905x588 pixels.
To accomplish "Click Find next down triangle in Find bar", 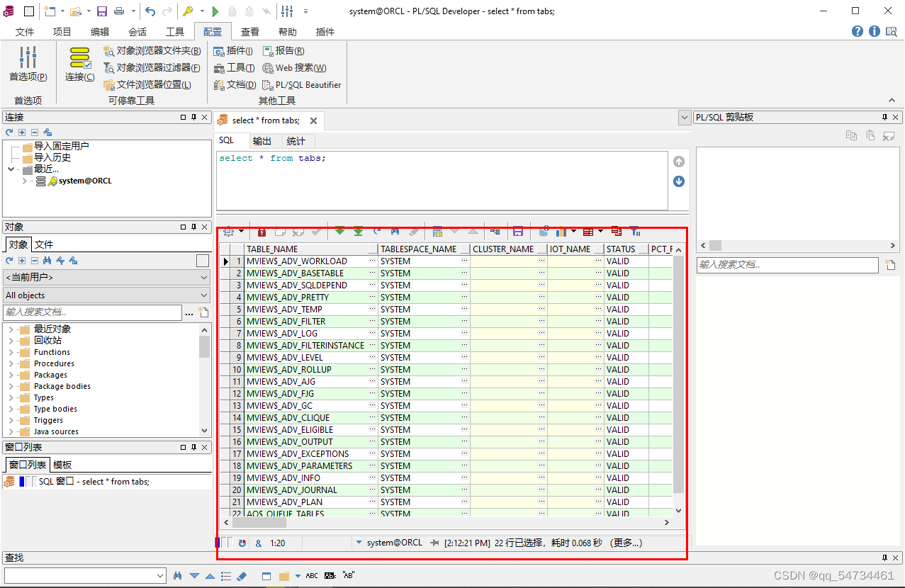I will (x=195, y=576).
